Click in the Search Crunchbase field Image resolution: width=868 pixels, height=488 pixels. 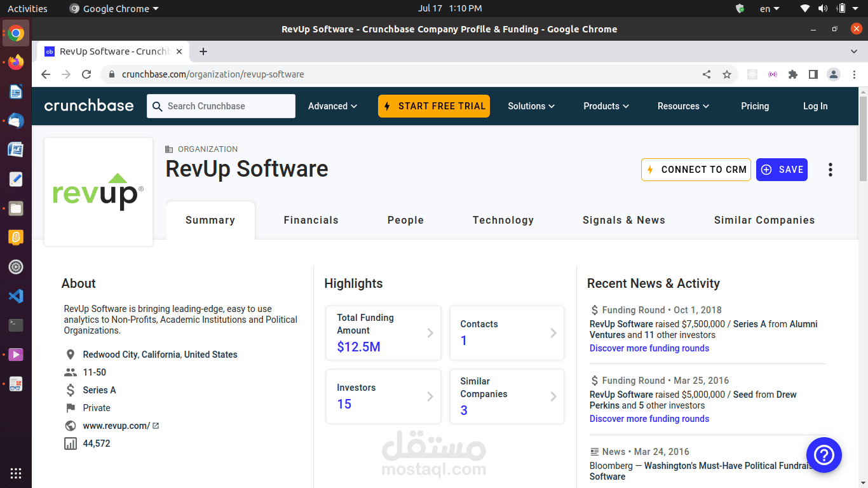[221, 106]
